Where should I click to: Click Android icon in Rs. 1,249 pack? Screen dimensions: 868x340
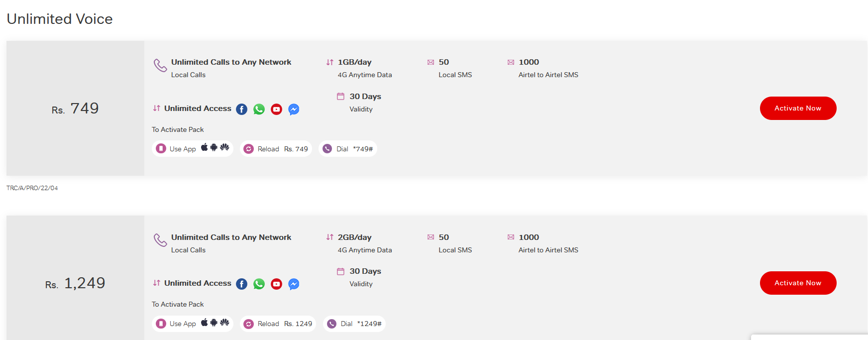214,323
